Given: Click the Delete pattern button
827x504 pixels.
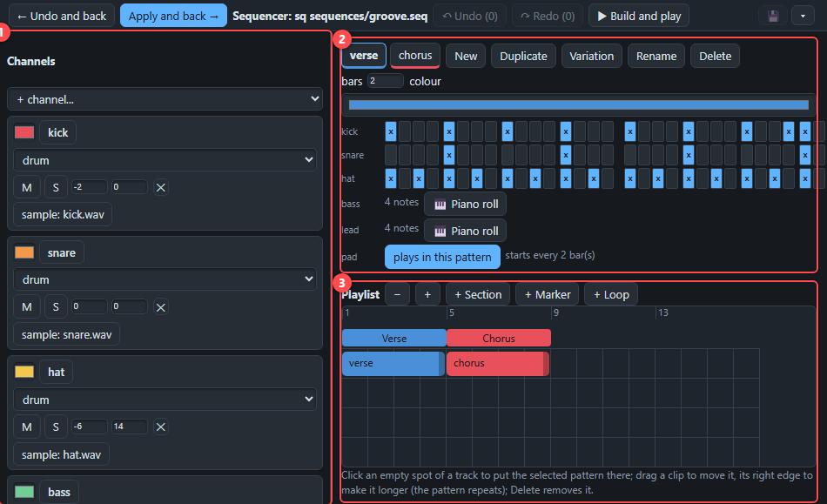Looking at the screenshot, I should tap(716, 56).
